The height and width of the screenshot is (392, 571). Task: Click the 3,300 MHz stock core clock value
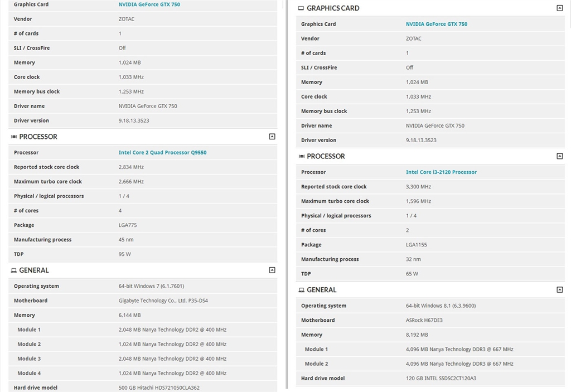[418, 187]
